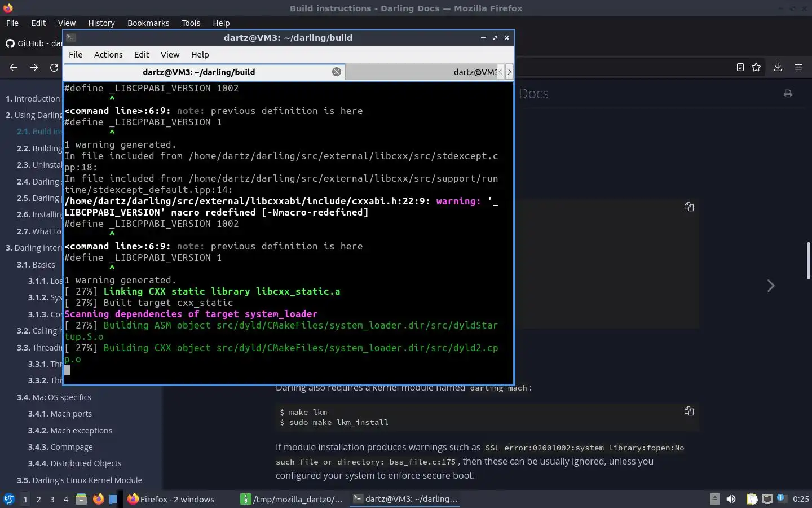
Task: Launch Firefox from taskbar quick launch
Action: [x=98, y=499]
